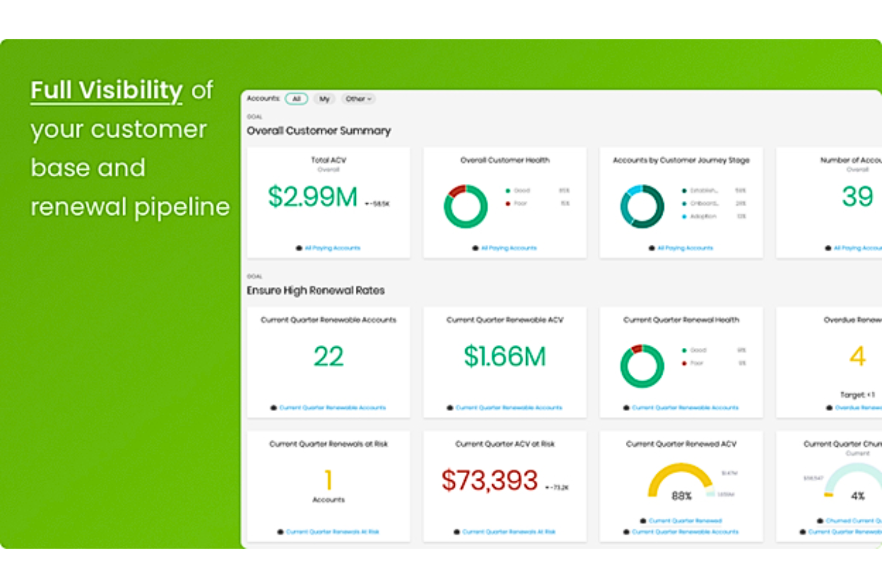The height and width of the screenshot is (588, 882).
Task: Select the "All" accounts filter pill
Action: click(296, 99)
